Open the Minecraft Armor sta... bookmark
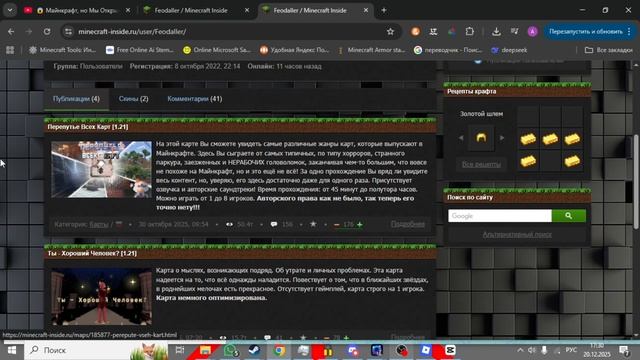This screenshot has width=640, height=360. [371, 50]
